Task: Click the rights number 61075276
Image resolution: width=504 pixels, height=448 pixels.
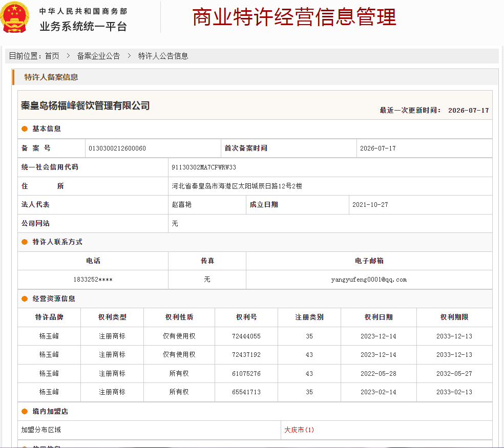Action: (246, 373)
